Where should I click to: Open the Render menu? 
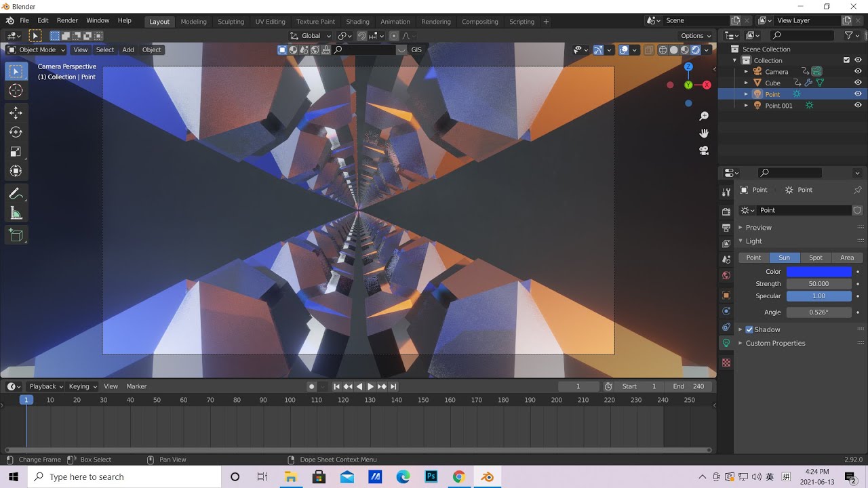click(x=67, y=21)
